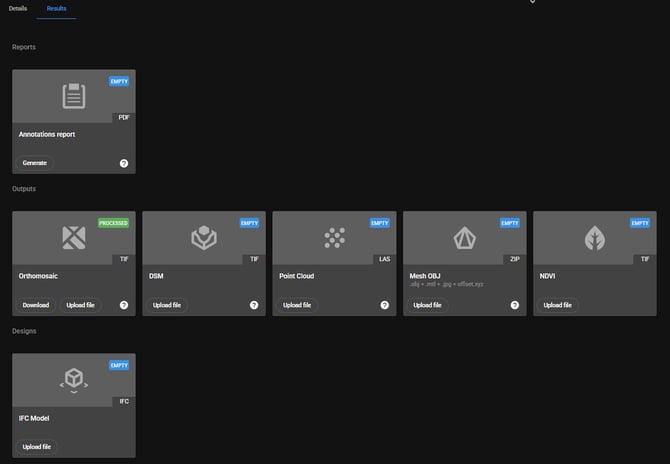Click the Mesh OBJ pentagon icon
The image size is (670, 464).
point(465,237)
